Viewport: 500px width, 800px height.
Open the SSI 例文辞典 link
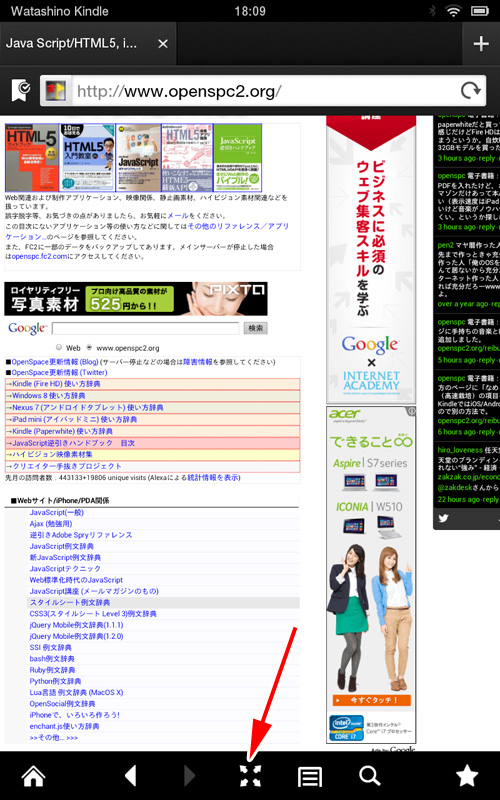click(51, 647)
